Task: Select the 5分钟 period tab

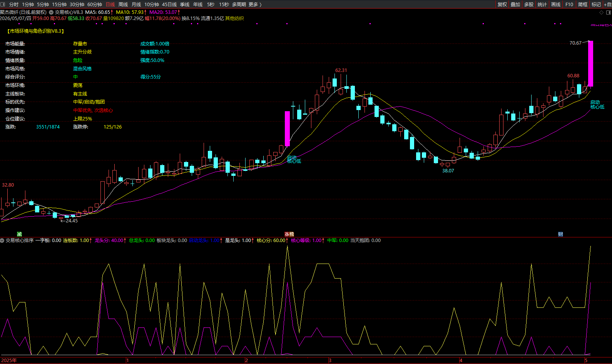Action: [43, 4]
